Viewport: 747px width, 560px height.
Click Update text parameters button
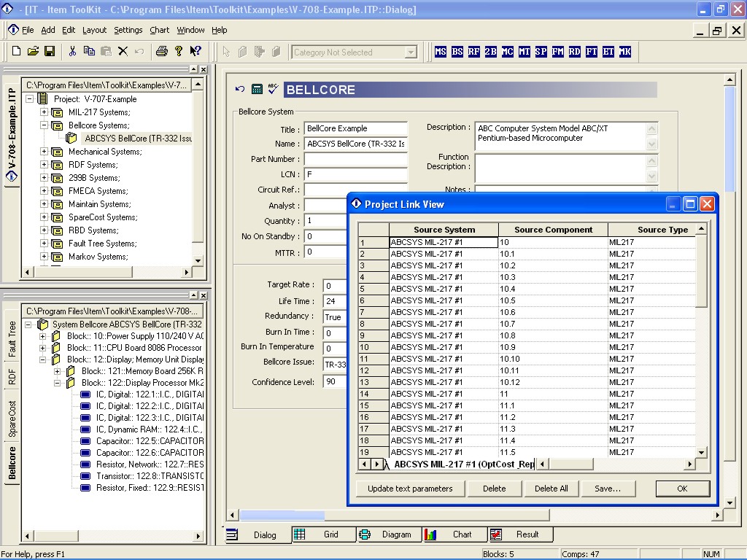(x=410, y=489)
